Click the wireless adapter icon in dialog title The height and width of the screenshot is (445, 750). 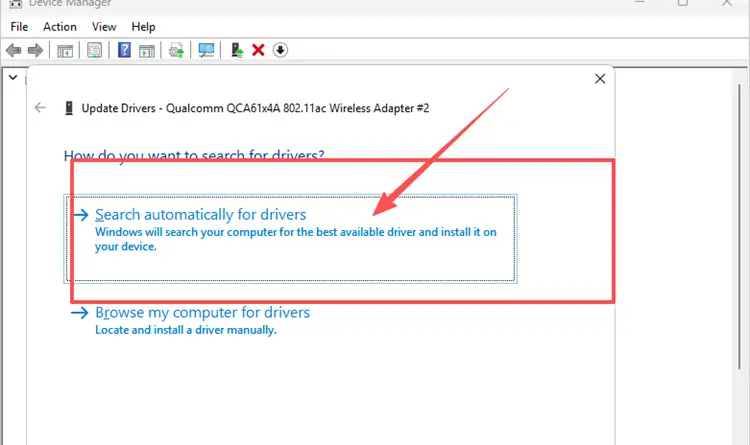click(69, 108)
